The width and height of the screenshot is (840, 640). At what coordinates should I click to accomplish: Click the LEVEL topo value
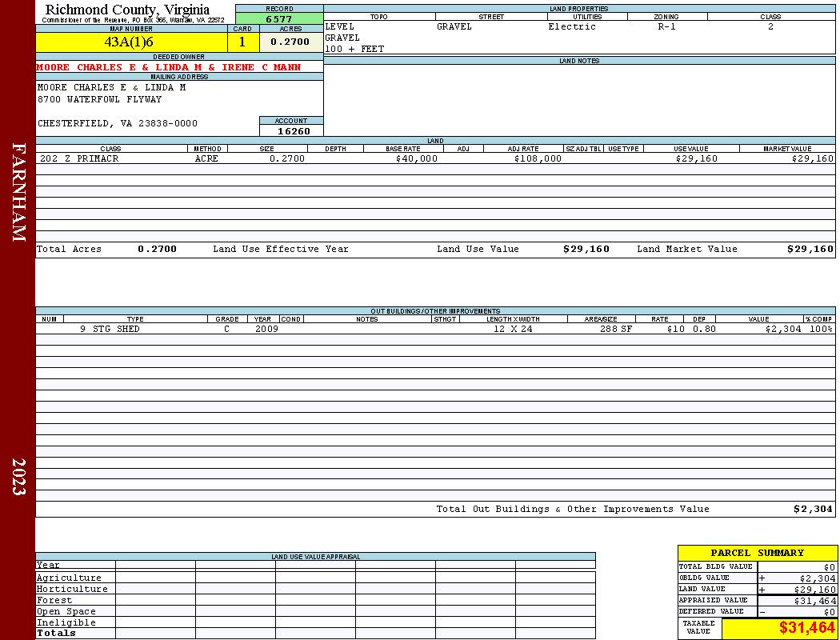coord(340,26)
